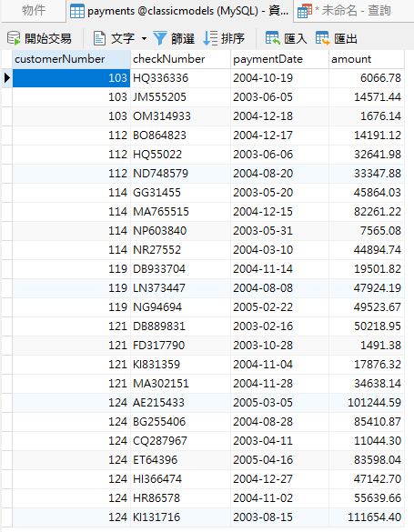This screenshot has width=414, height=532.
Task: Click cell GG31455
Action: point(180,193)
